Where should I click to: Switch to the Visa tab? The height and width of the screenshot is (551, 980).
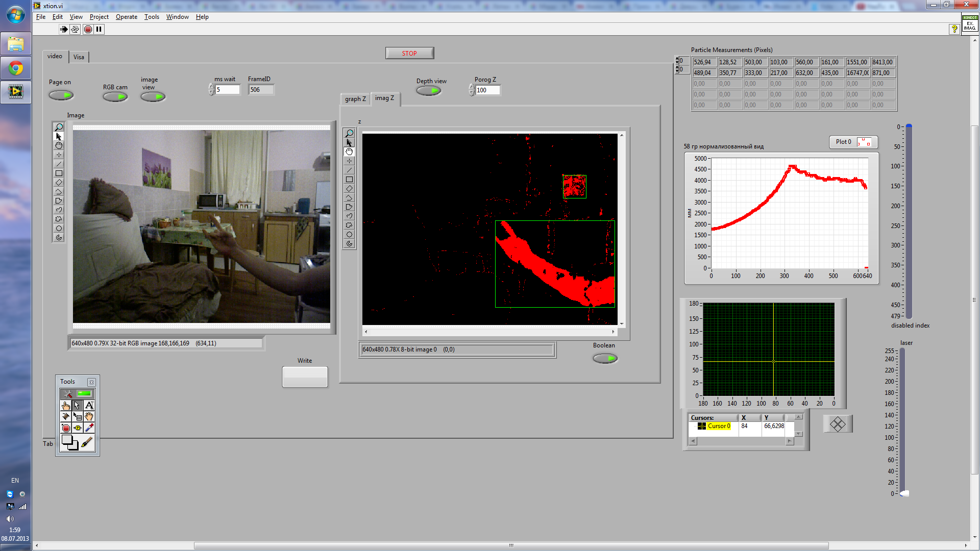click(x=79, y=57)
